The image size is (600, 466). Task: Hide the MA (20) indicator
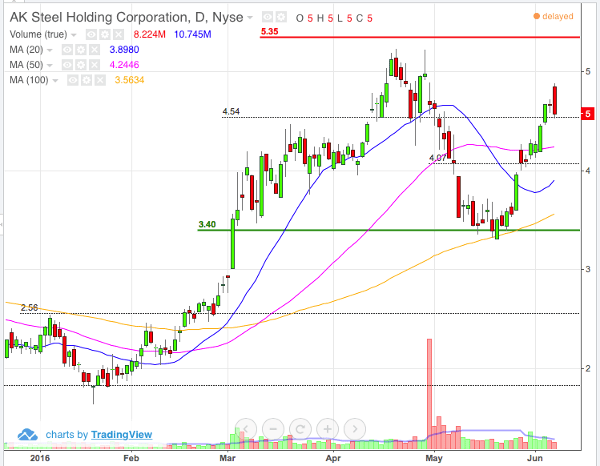[67, 50]
